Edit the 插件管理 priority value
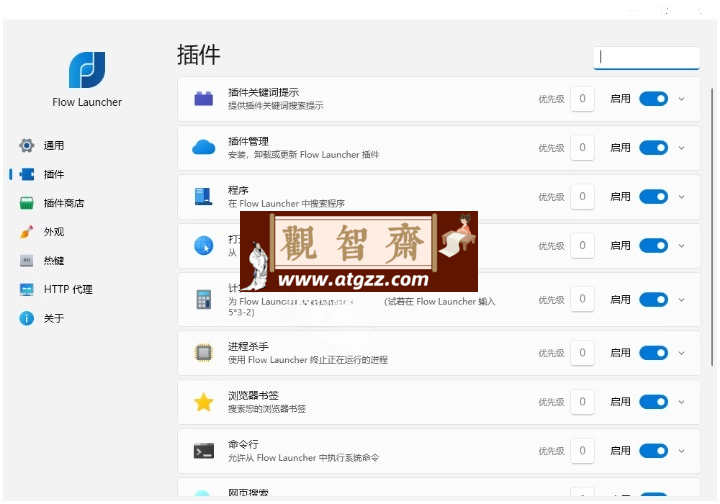Screen dimensions: 720x504 [582, 148]
